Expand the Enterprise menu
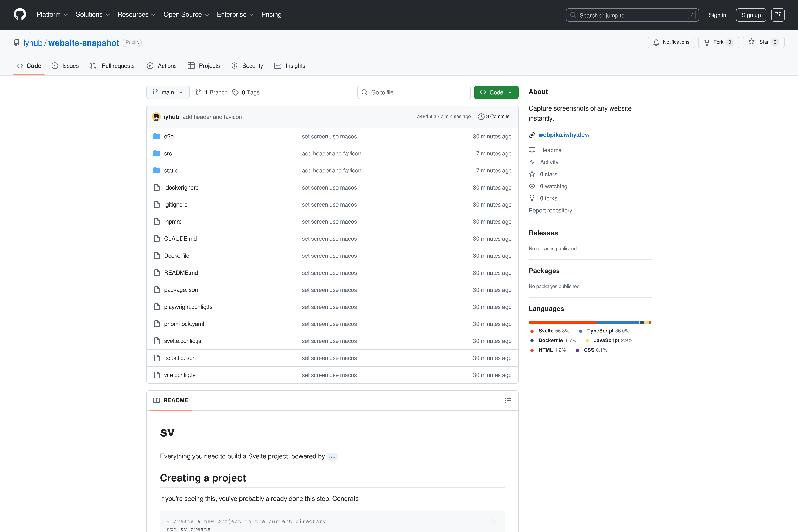 (235, 15)
